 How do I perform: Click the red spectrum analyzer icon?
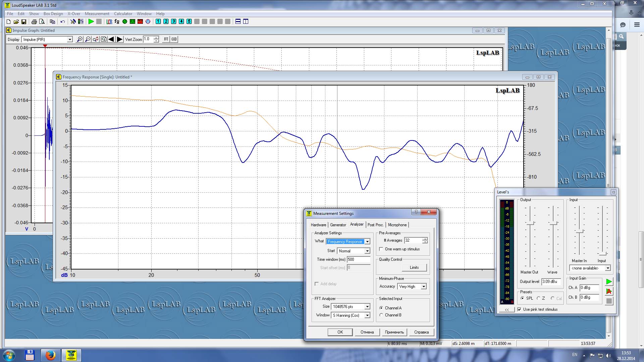(140, 21)
